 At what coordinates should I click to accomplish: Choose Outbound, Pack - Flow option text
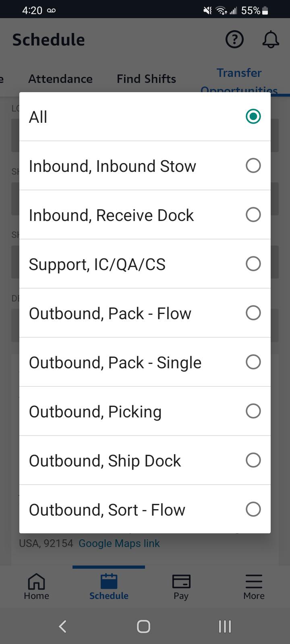coord(110,314)
